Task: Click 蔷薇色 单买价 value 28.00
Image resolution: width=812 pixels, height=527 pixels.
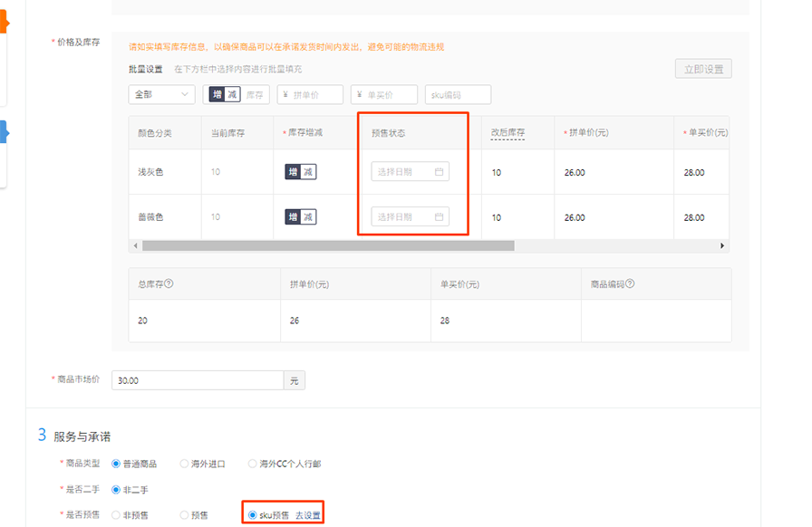Action: 694,218
